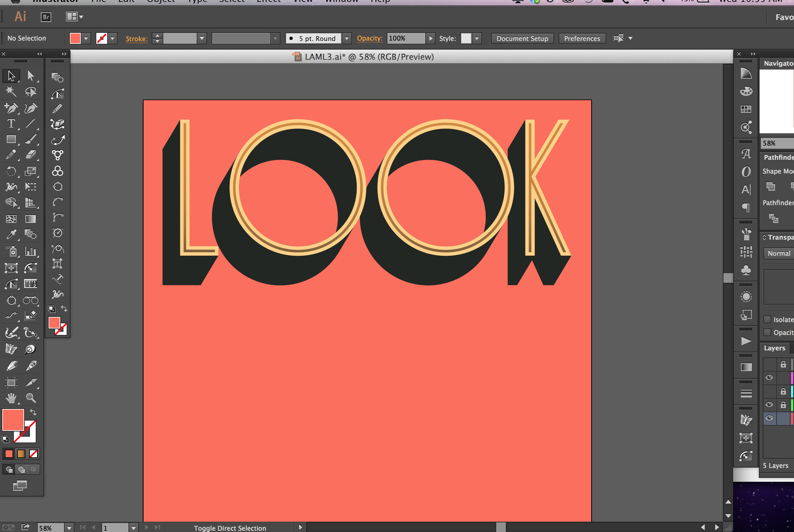Open the stroke weight dropdown
This screenshot has height=532, width=794.
click(x=202, y=38)
